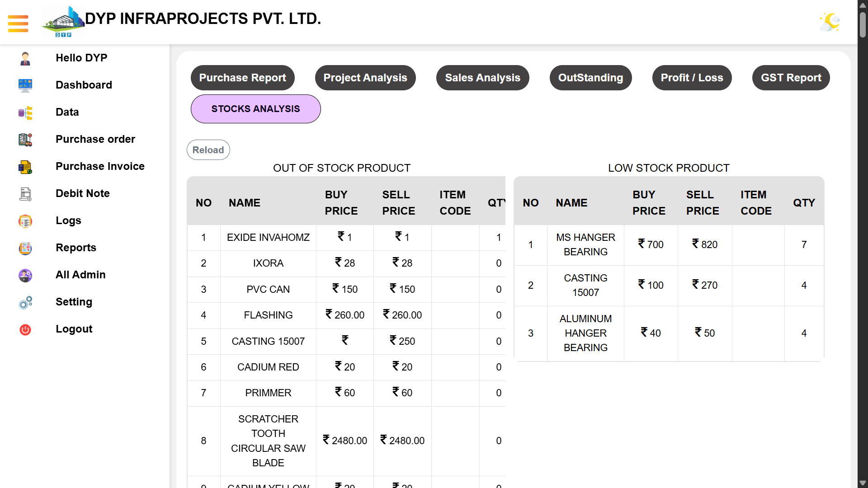Select MS HANGER BEARING in low stock table
This screenshot has width=868, height=488.
click(x=585, y=245)
